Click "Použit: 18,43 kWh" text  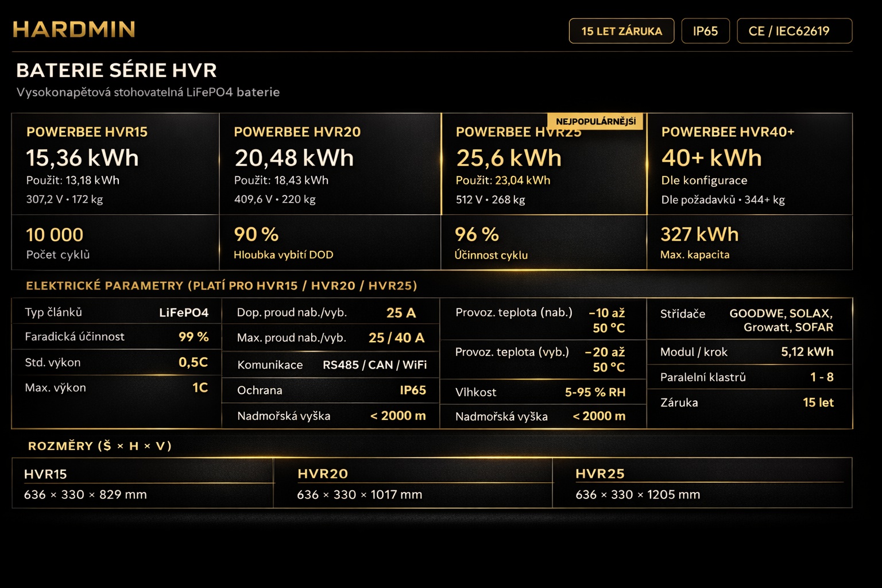tap(281, 180)
